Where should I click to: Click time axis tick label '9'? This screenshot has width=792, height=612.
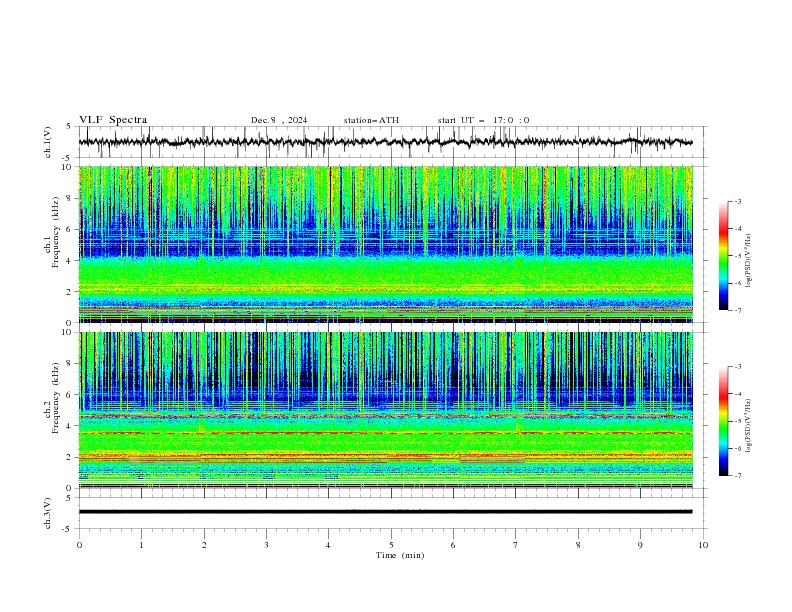(640, 545)
